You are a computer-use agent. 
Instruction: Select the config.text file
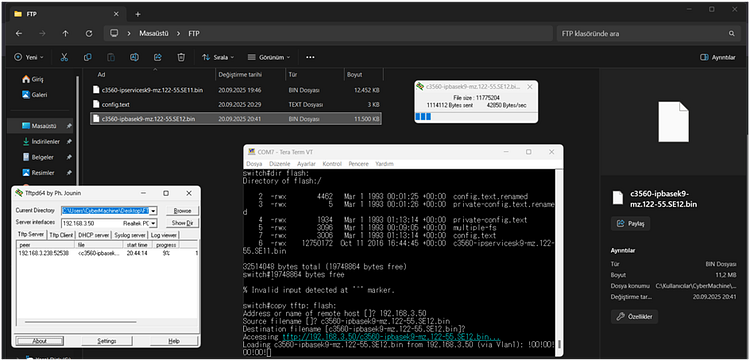tap(236, 104)
